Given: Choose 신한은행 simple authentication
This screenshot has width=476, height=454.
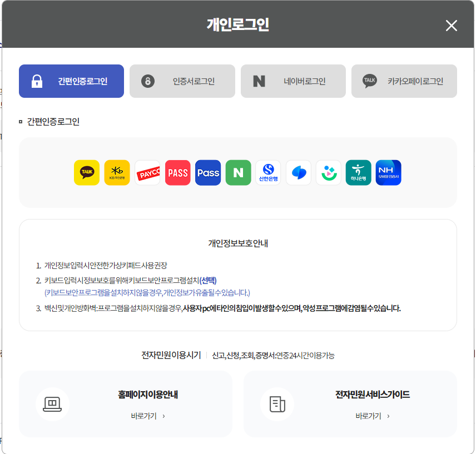Looking at the screenshot, I should coord(269,172).
